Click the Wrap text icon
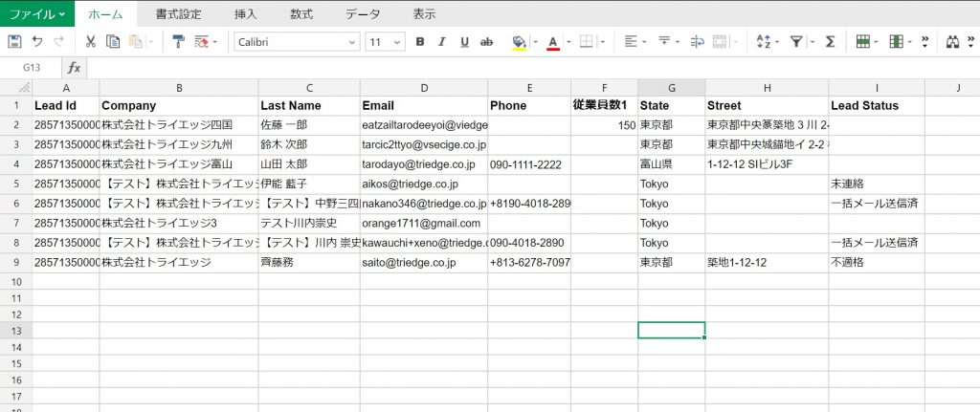Viewport: 980px width, 412px height. pyautogui.click(x=697, y=42)
